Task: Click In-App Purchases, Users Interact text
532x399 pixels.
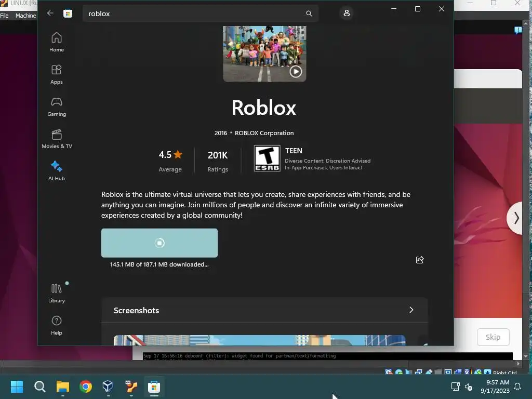Action: [323, 168]
